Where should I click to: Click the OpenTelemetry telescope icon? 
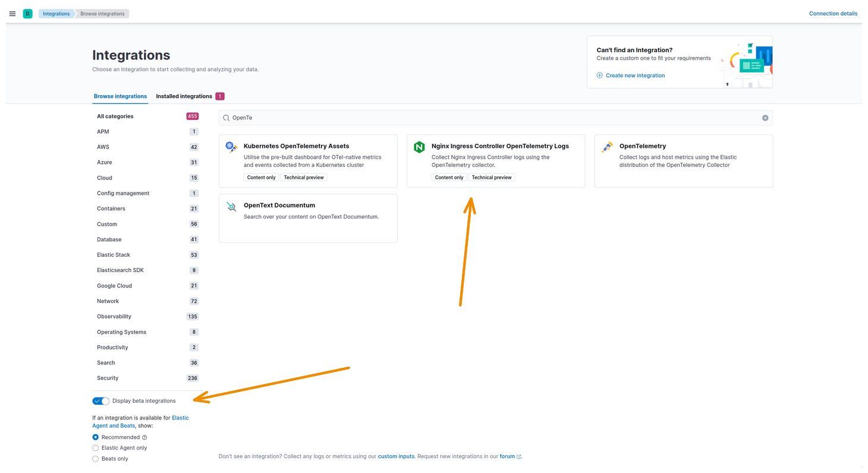pyautogui.click(x=607, y=147)
